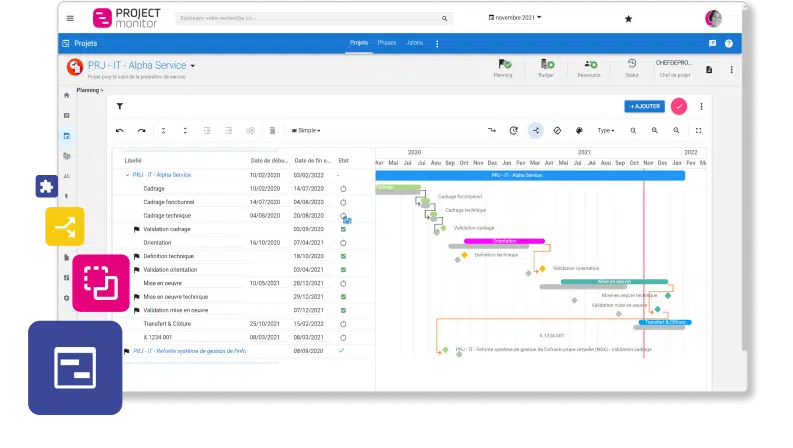Click the search magnifier icon

pyautogui.click(x=445, y=19)
